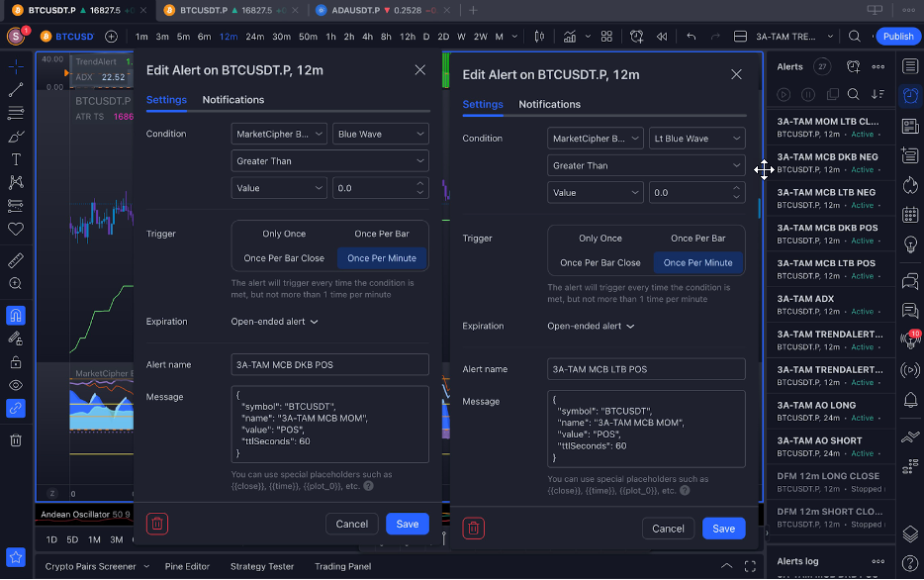Switch chart to 24m timeframe
The image size is (924, 580).
point(254,37)
